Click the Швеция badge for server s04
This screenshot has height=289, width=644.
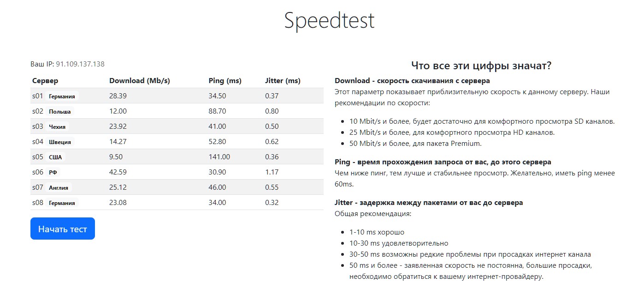[60, 142]
